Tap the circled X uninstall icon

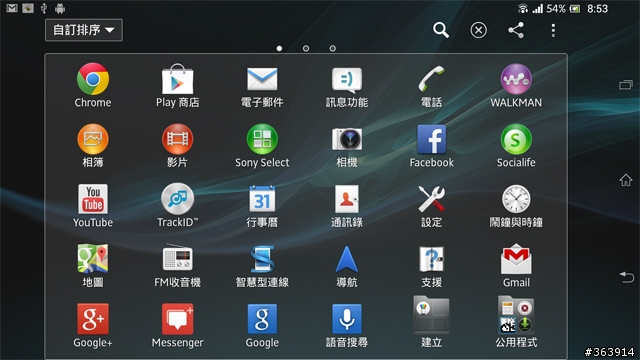[x=478, y=30]
